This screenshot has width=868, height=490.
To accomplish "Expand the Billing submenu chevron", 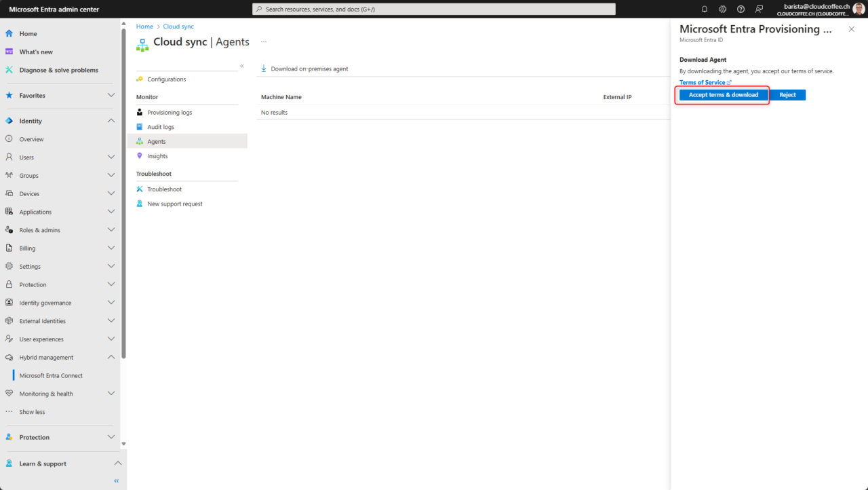I will click(111, 248).
